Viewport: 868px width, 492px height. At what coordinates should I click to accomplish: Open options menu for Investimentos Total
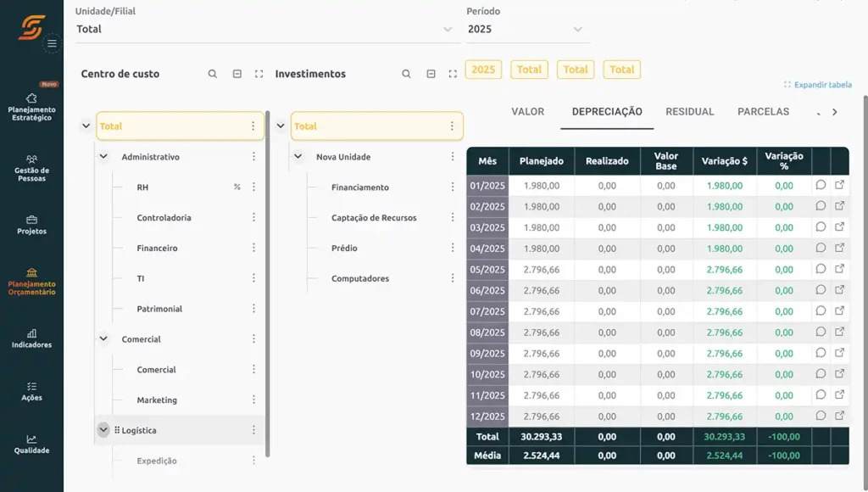tap(452, 126)
